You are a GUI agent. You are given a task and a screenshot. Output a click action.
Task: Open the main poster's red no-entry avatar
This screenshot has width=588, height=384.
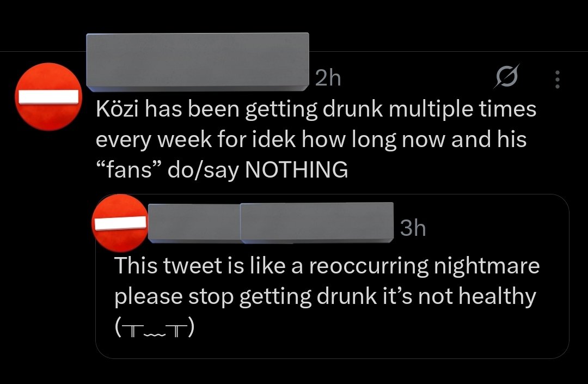(48, 97)
